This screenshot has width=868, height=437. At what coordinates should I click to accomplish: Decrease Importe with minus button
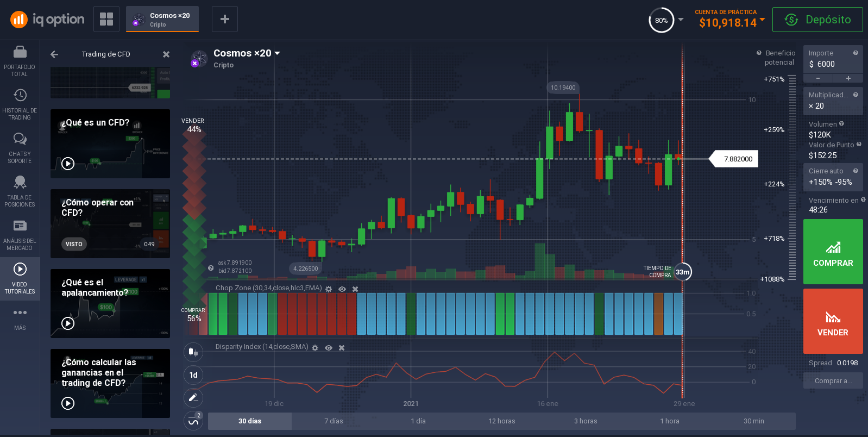pos(818,78)
